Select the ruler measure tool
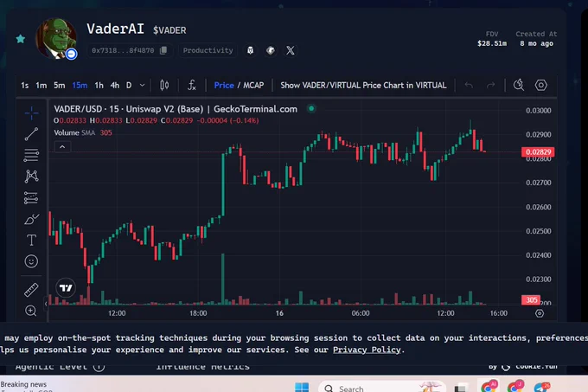The width and height of the screenshot is (588, 392). click(31, 290)
